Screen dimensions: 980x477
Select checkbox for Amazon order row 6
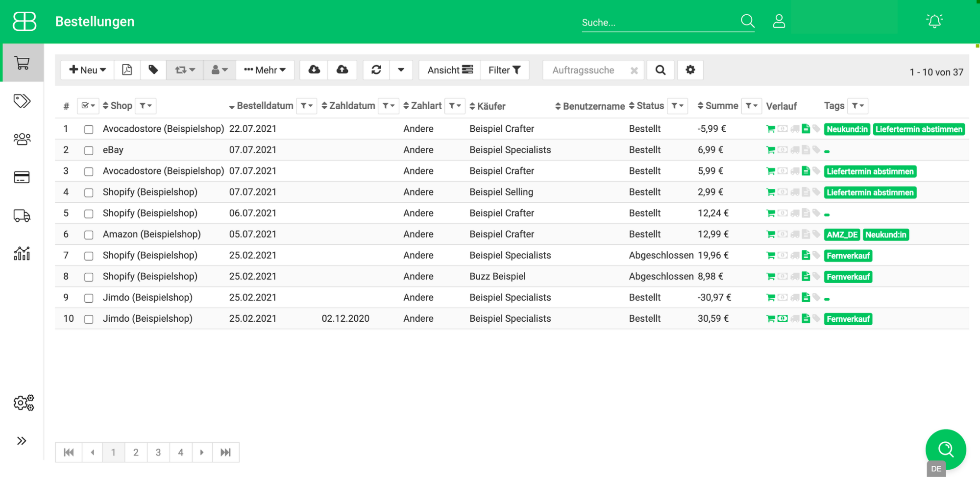(x=89, y=235)
